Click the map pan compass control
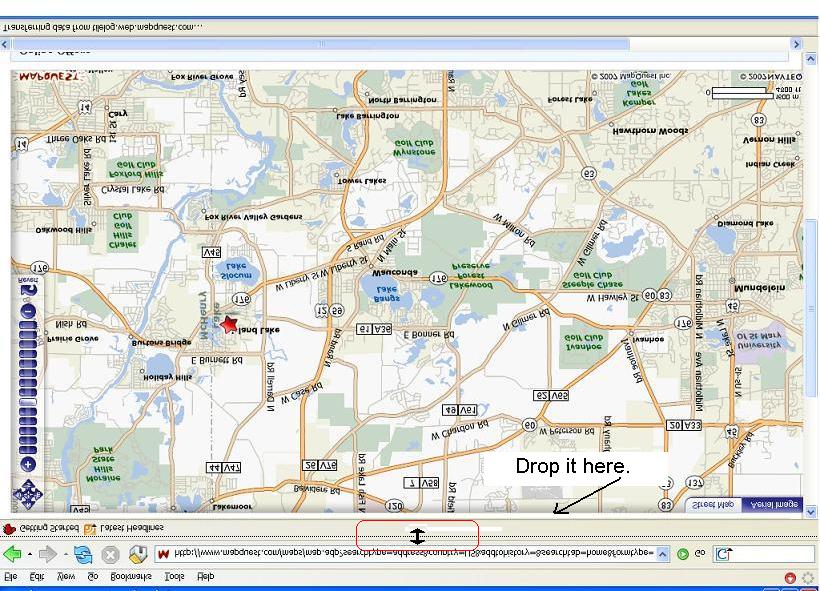The height and width of the screenshot is (591, 820). click(27, 494)
